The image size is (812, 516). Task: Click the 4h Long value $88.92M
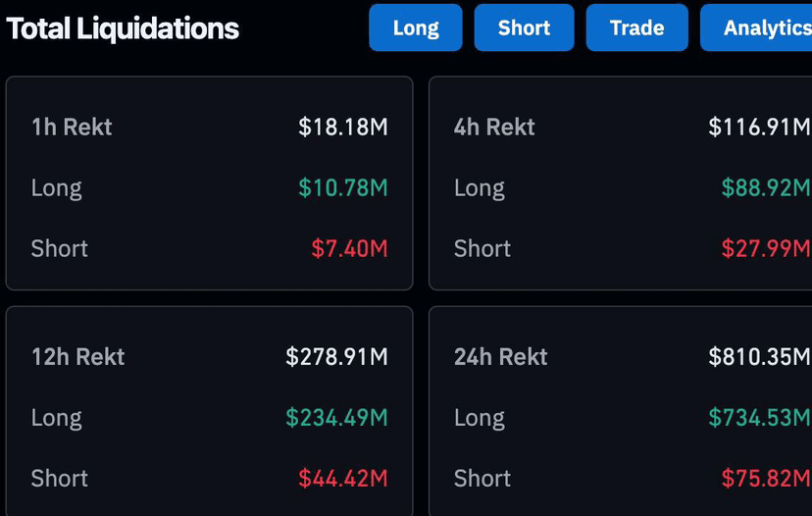pos(766,187)
